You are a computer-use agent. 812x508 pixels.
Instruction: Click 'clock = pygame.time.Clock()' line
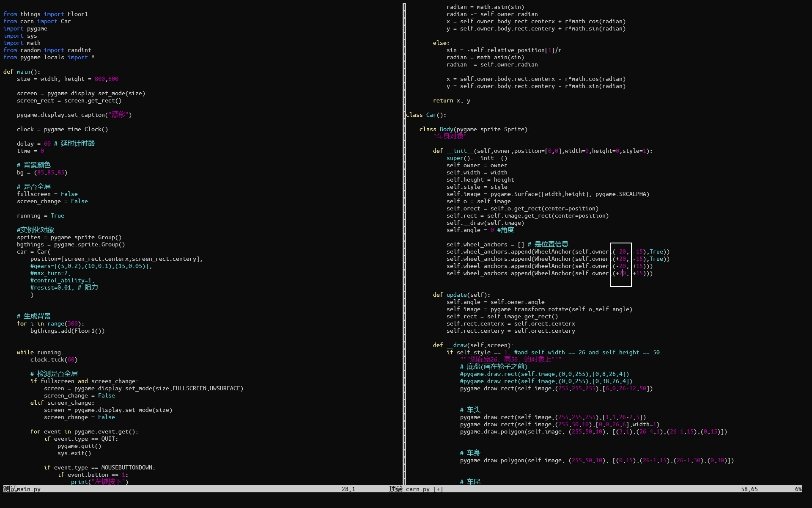[x=63, y=129]
